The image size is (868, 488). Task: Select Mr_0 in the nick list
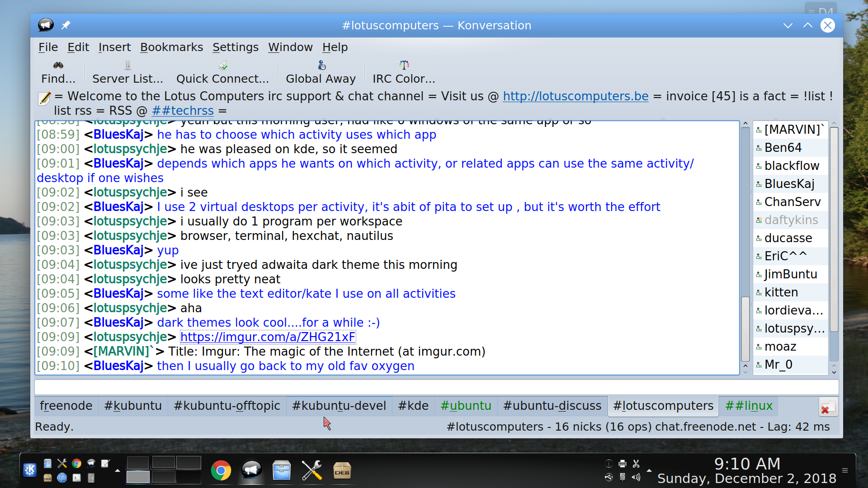[x=791, y=365]
